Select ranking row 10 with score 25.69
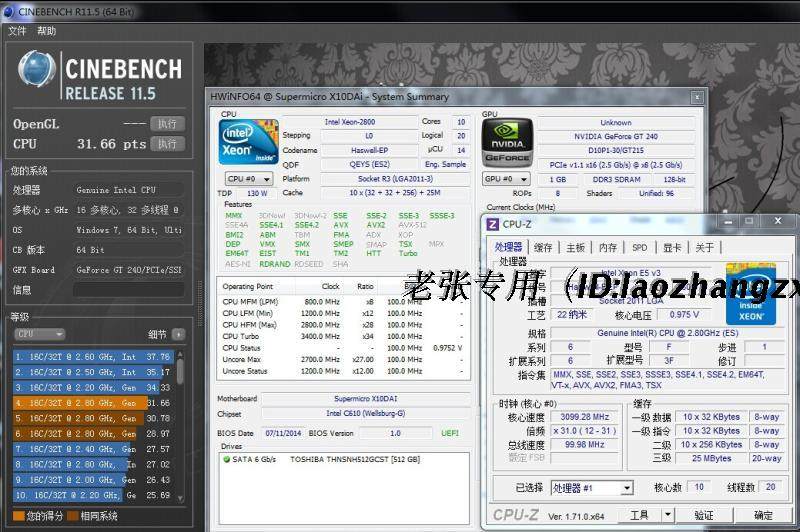 94,495
